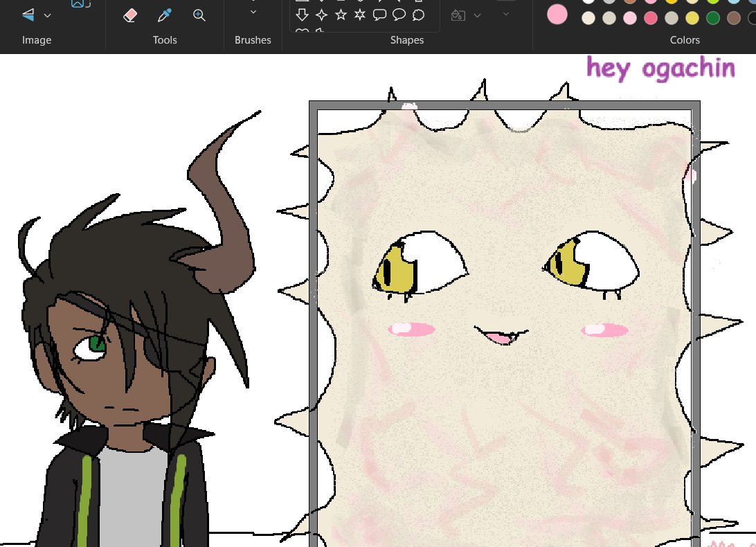Screen dimensions: 756x547
Task: Choose the yellow swatch in second row
Action: (x=692, y=18)
